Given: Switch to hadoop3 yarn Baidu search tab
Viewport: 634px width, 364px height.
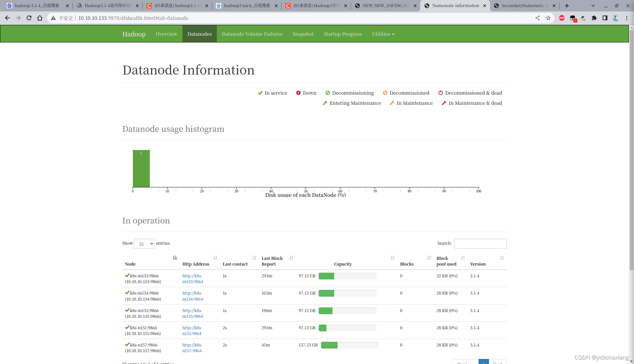Looking at the screenshot, I should 246,6.
